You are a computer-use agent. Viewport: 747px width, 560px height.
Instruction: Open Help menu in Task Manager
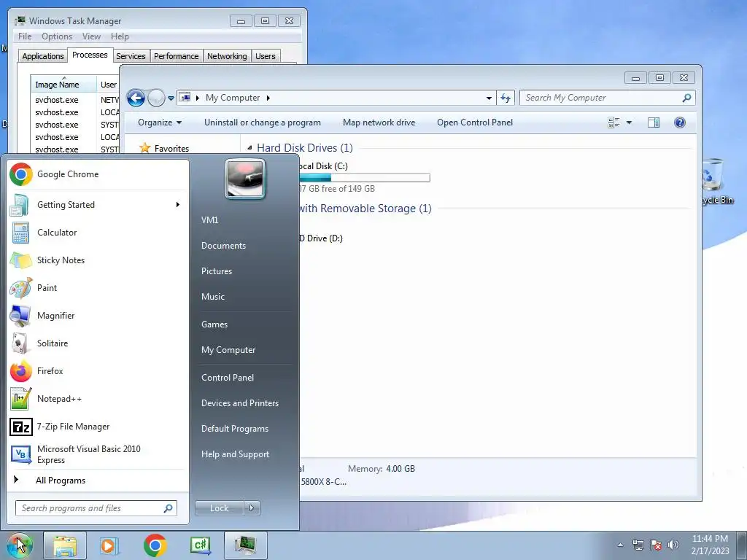120,36
